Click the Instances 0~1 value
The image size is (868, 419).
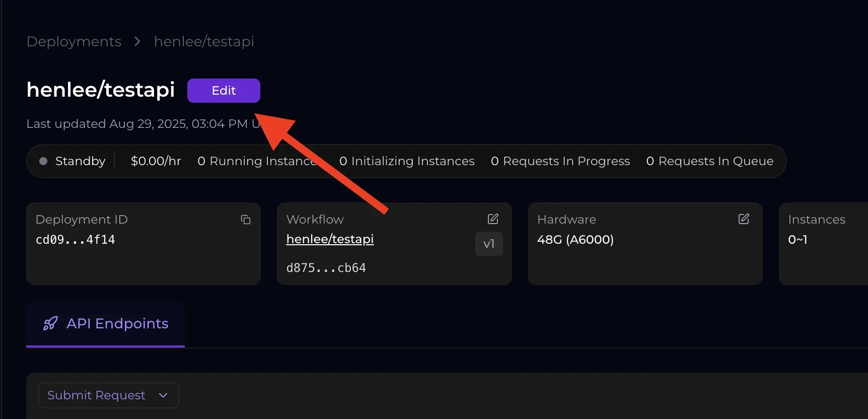pos(798,240)
